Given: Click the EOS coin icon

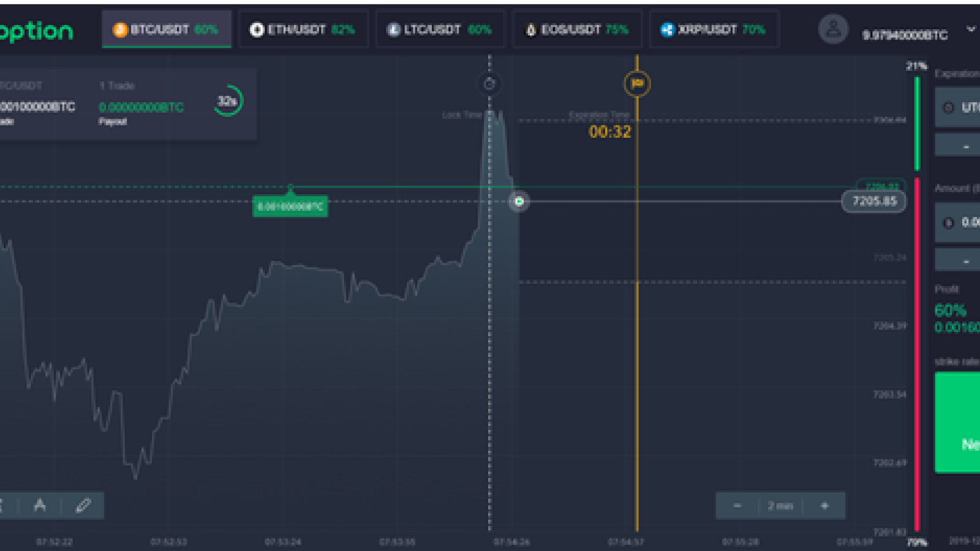Looking at the screenshot, I should click(531, 29).
